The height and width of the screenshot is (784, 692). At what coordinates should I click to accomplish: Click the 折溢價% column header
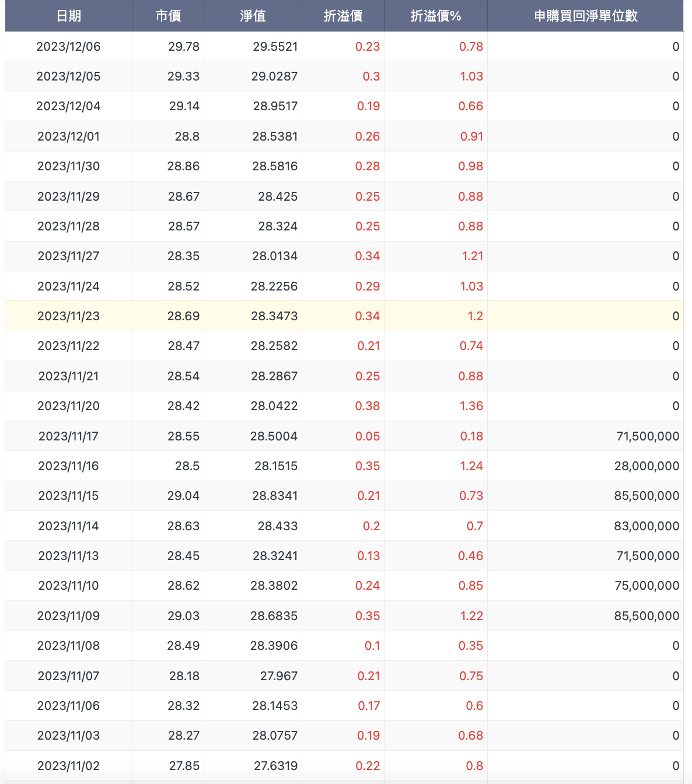click(436, 16)
